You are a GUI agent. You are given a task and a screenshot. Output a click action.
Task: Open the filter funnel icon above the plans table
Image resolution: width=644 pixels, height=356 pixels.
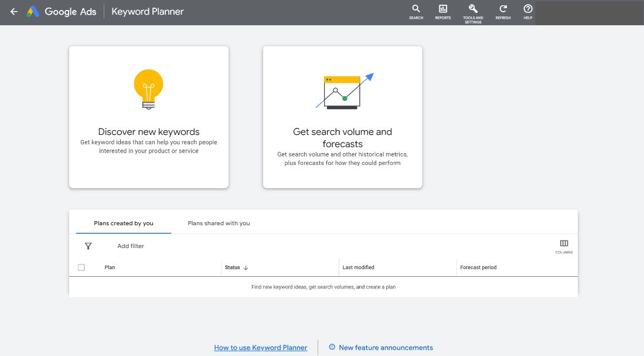point(88,246)
